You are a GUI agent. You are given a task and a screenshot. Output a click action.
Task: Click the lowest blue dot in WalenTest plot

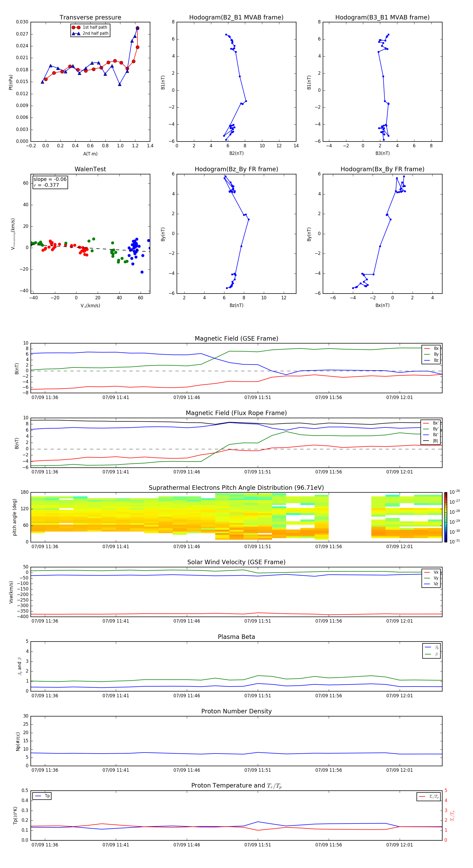coord(142,272)
